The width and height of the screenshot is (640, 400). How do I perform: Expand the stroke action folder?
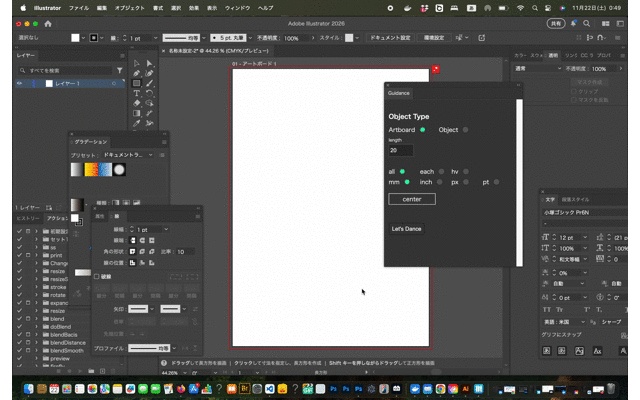[x=36, y=287]
